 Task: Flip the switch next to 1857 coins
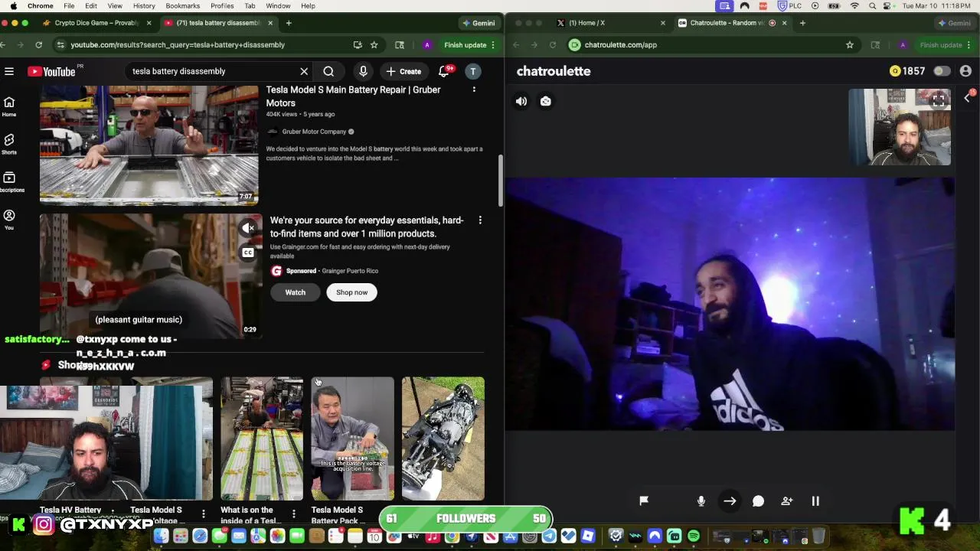click(x=941, y=71)
